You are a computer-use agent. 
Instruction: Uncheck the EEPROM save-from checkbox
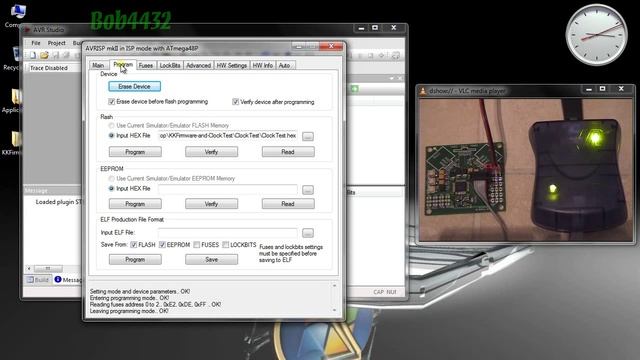pyautogui.click(x=162, y=244)
